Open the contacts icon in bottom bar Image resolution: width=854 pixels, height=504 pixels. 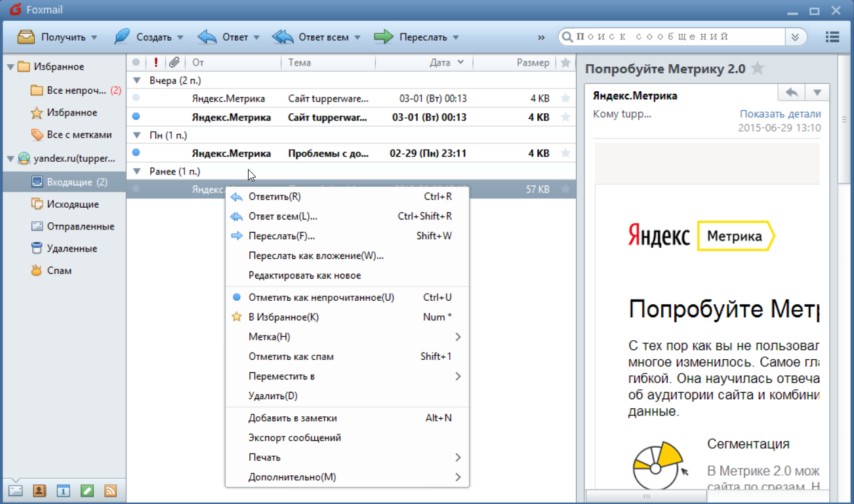pyautogui.click(x=39, y=490)
